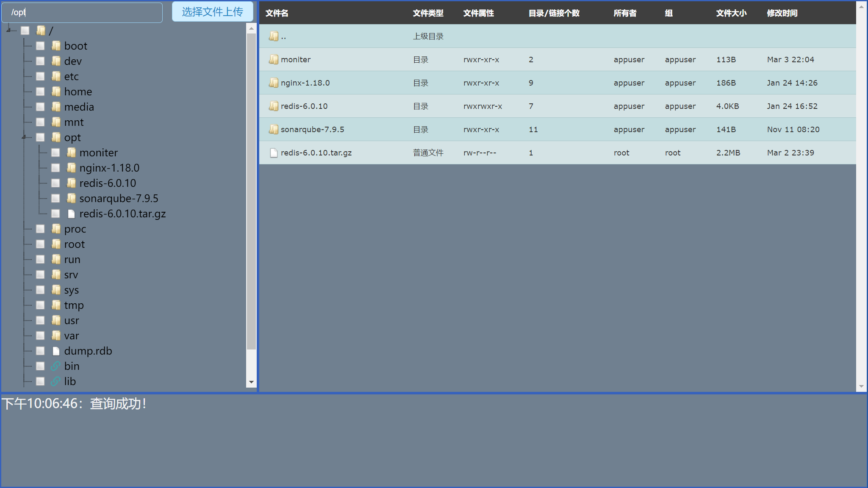868x488 pixels.
Task: Click the tree panel scroll up arrow
Action: click(251, 29)
